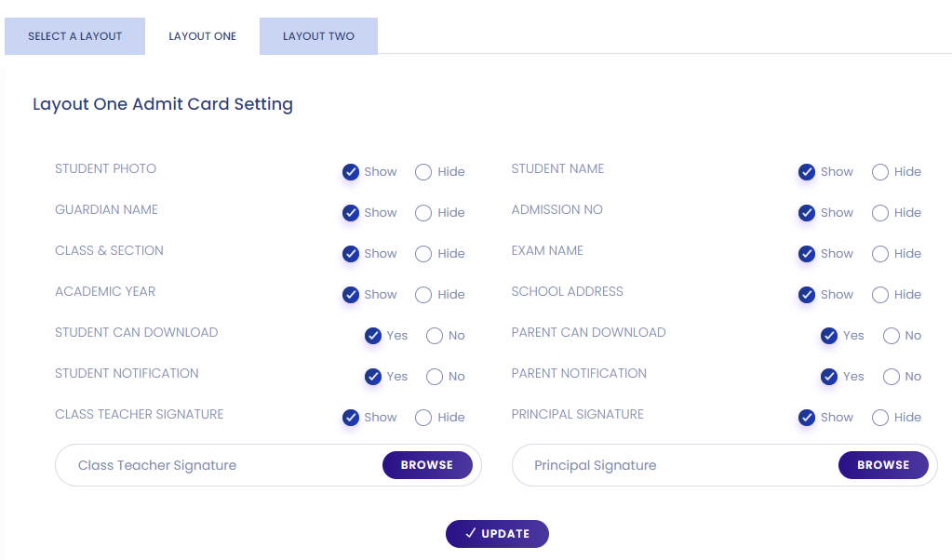Select Hide for Student Photo
952x560 pixels.
[423, 172]
